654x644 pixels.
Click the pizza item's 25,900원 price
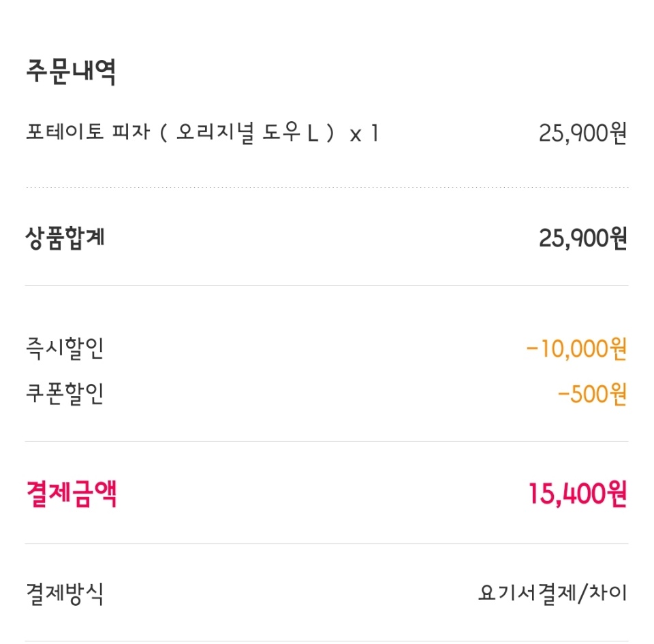point(582,133)
